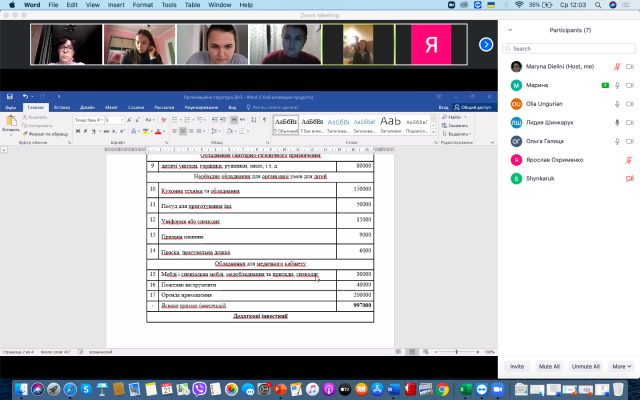This screenshot has width=640, height=400.
Task: Open the font size combo box
Action: (114, 120)
